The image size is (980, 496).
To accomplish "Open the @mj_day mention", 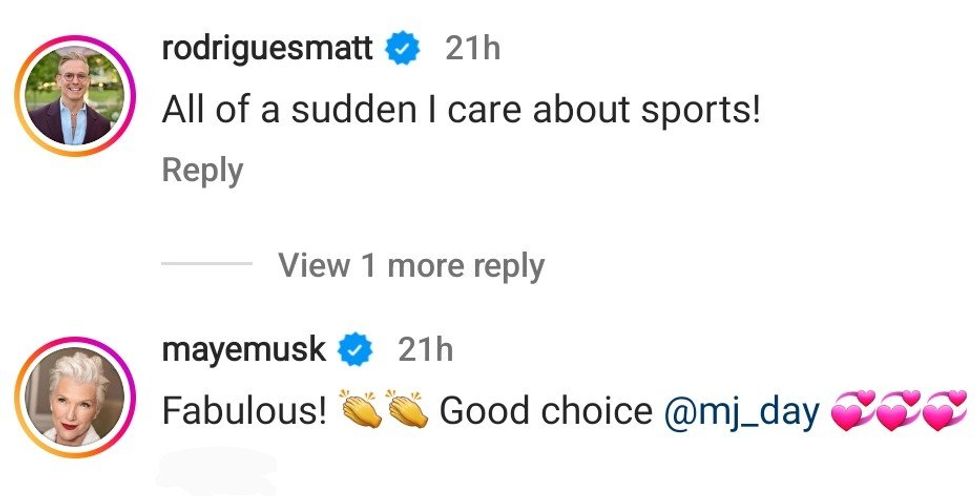I will 741,411.
